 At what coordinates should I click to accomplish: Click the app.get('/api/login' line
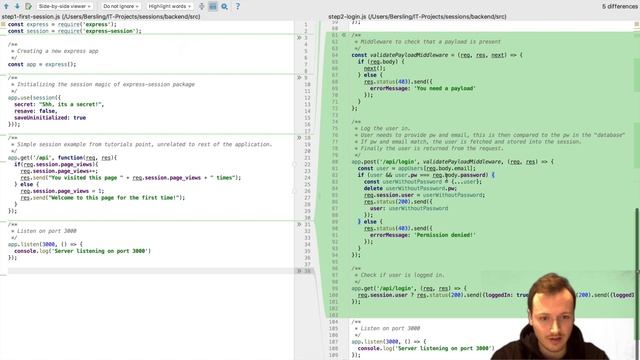pyautogui.click(x=409, y=288)
